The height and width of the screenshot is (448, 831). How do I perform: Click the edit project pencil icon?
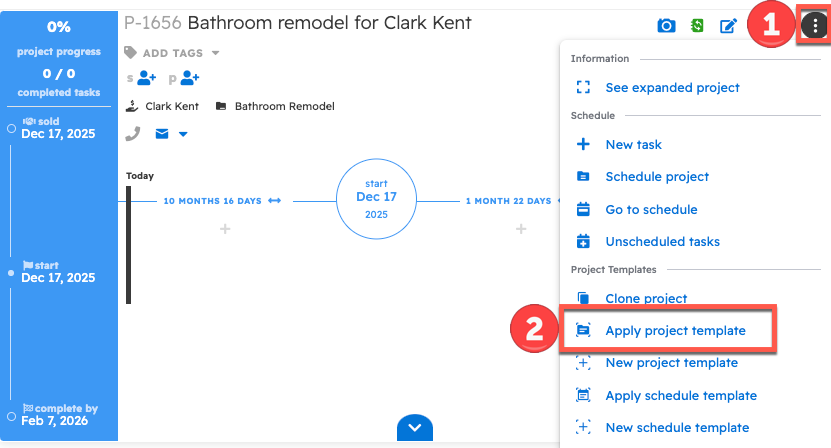[728, 25]
